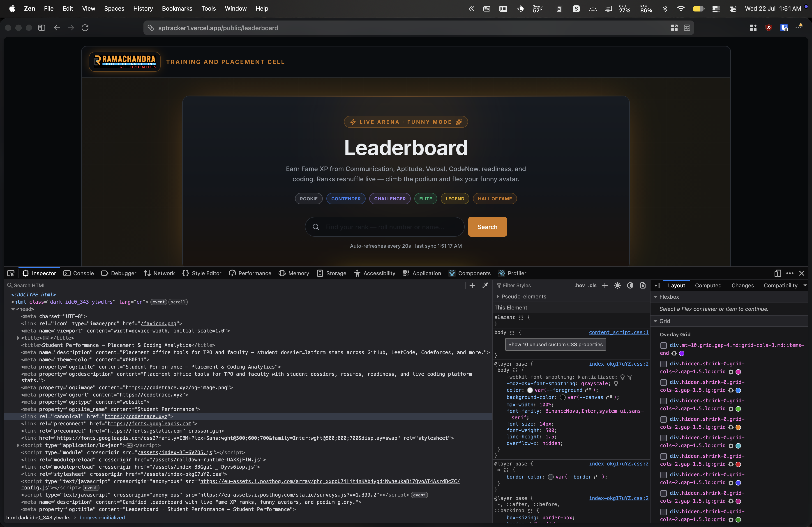Collapse the Grid section

(655, 321)
